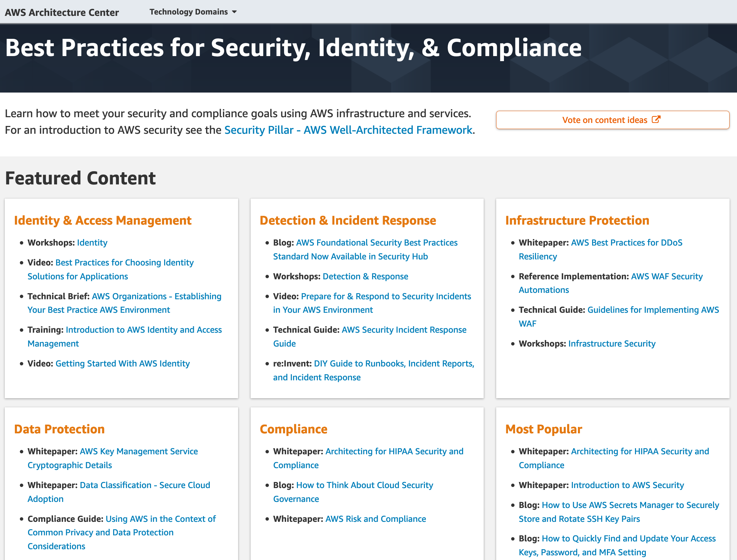Screen dimensions: 737x560
Task: Click the Best Practices for Security page title
Action: 294,48
